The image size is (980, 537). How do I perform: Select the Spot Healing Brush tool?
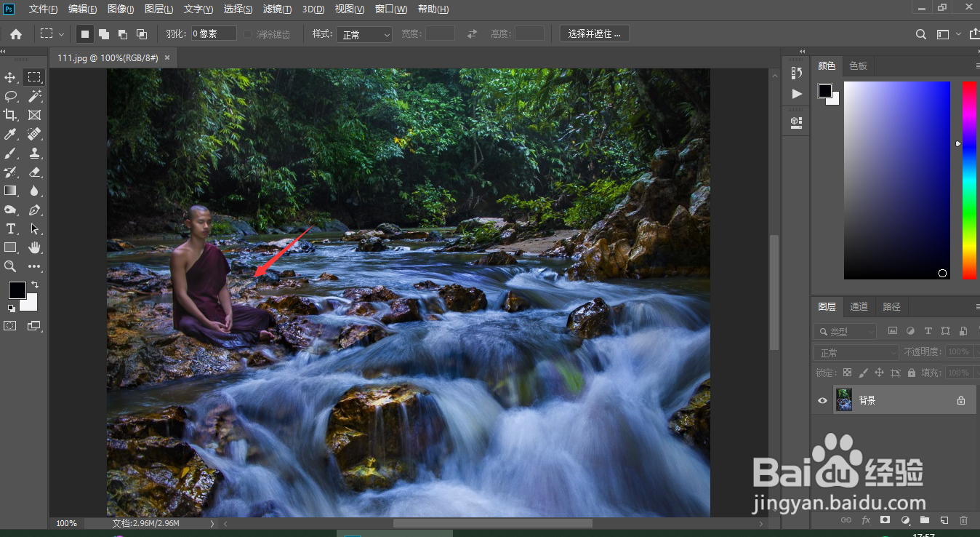(x=34, y=134)
